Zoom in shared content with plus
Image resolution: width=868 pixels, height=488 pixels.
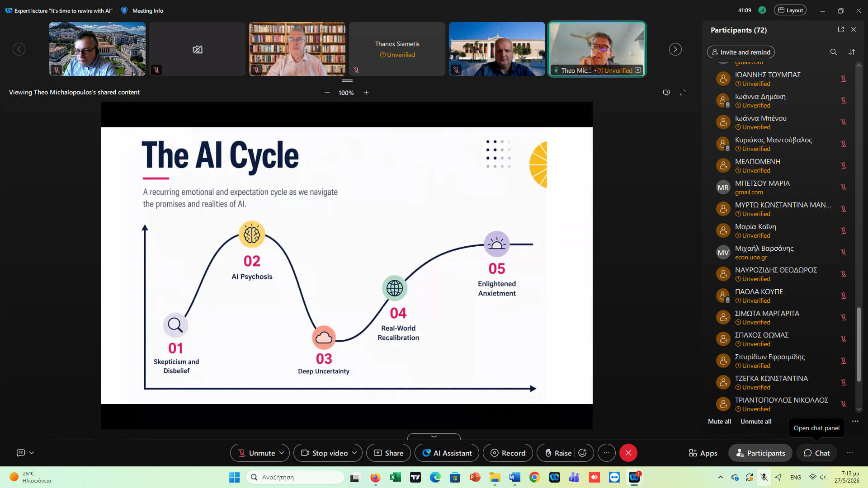tap(366, 93)
